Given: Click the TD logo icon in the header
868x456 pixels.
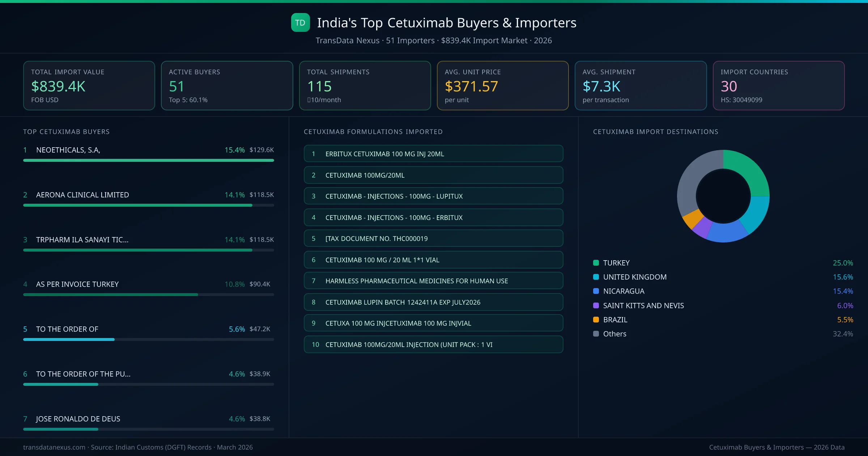Looking at the screenshot, I should point(300,22).
